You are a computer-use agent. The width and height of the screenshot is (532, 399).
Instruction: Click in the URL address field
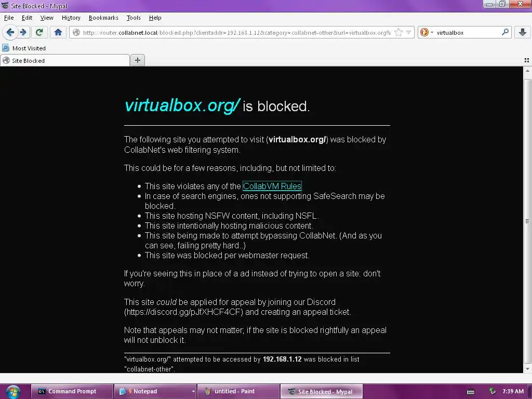tap(236, 33)
